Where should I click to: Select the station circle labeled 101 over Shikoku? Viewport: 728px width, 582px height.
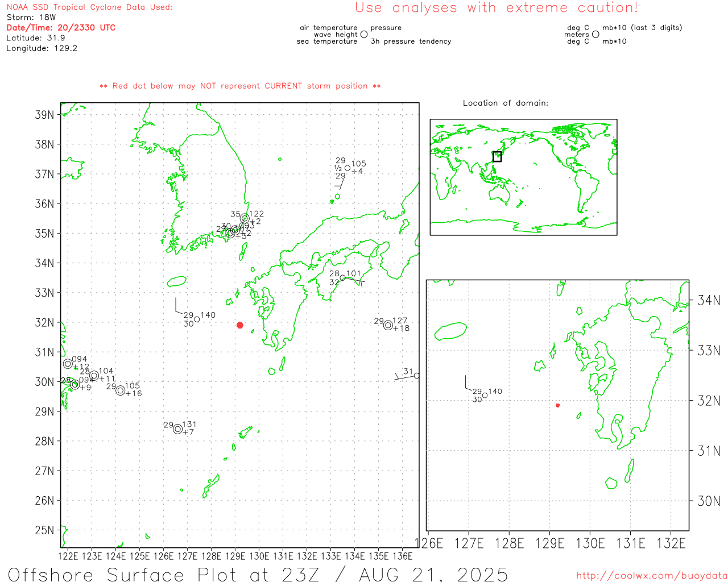(x=342, y=278)
